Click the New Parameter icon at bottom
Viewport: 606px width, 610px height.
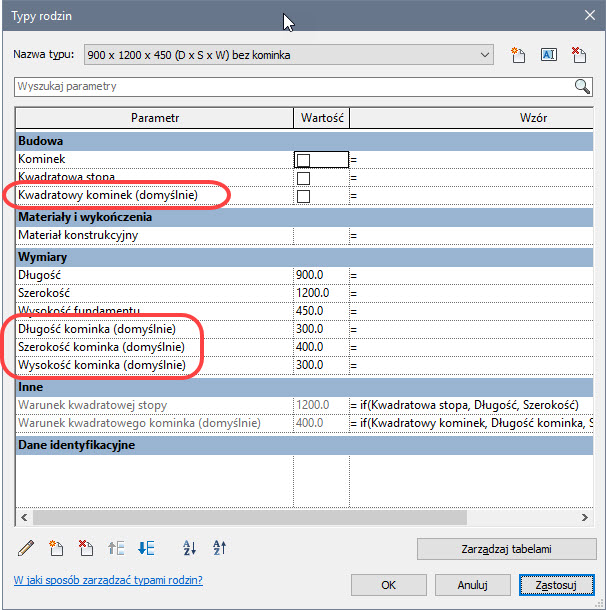[x=56, y=547]
